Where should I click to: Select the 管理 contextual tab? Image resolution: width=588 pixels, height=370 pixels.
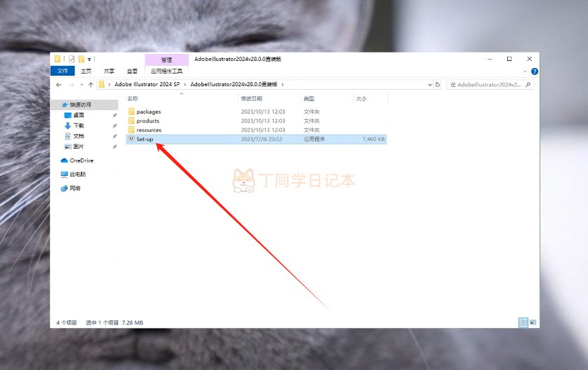click(166, 60)
